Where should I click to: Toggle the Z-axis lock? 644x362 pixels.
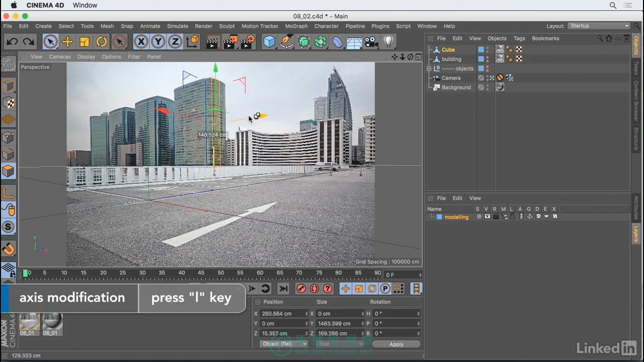175,42
